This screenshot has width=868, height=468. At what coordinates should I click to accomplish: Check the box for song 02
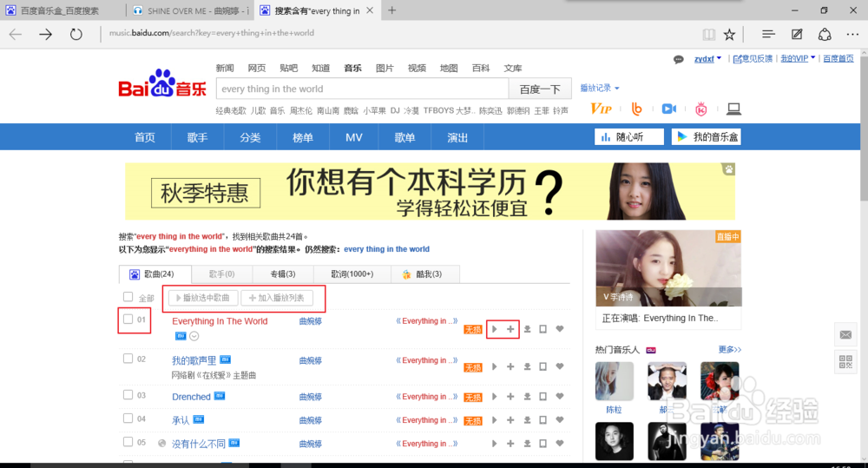[128, 359]
